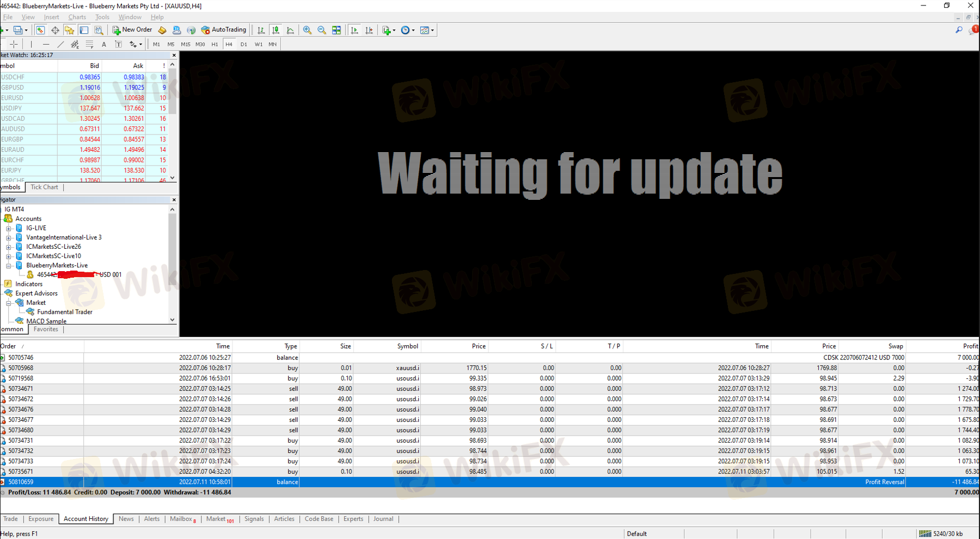Select the Horizontal Line tool
The width and height of the screenshot is (980, 539).
tap(46, 44)
